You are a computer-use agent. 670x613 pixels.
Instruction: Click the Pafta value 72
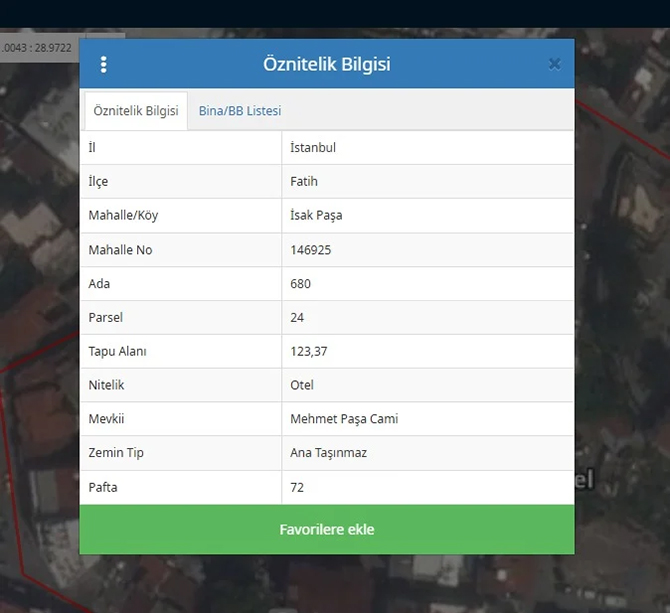tap(297, 487)
